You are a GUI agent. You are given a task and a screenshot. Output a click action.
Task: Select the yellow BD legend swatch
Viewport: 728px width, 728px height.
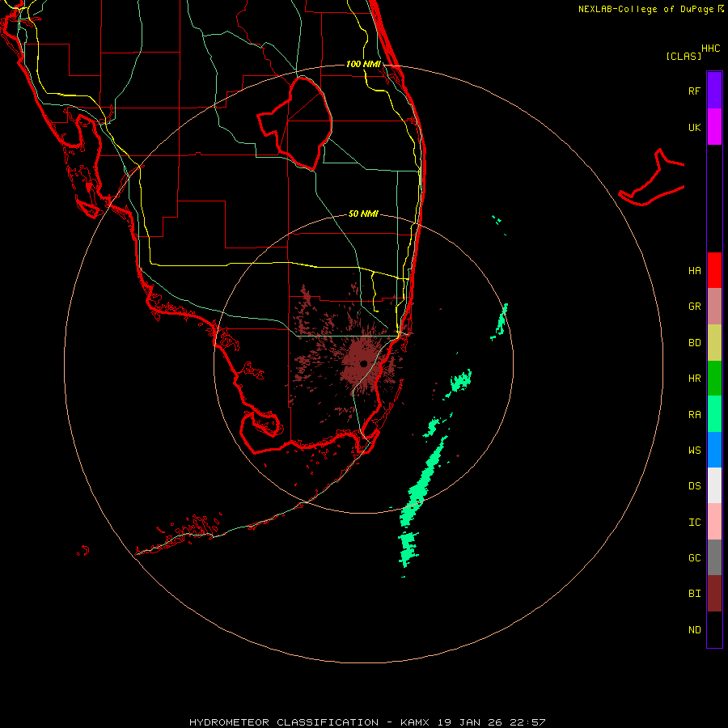coord(714,343)
